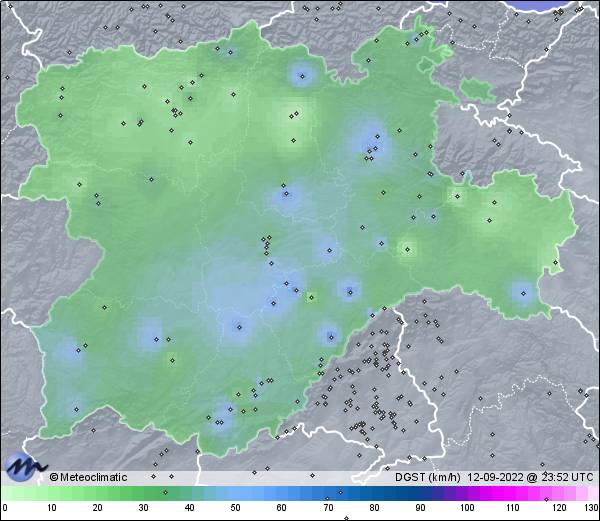Click the legend value 110
600x521 pixels.
[513, 508]
